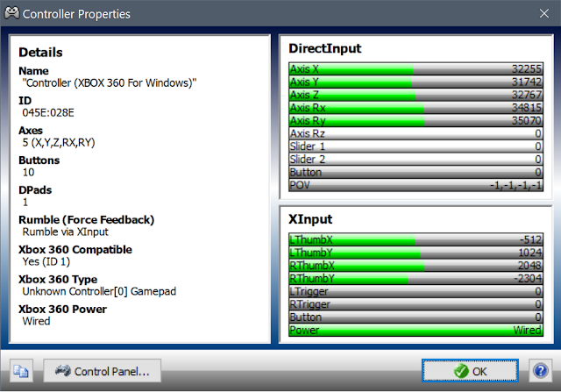Click the DirectInput heading

coord(325,48)
